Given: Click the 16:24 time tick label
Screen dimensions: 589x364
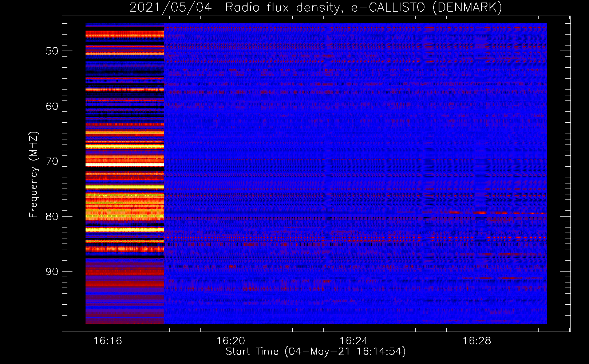Looking at the screenshot, I should tap(354, 341).
